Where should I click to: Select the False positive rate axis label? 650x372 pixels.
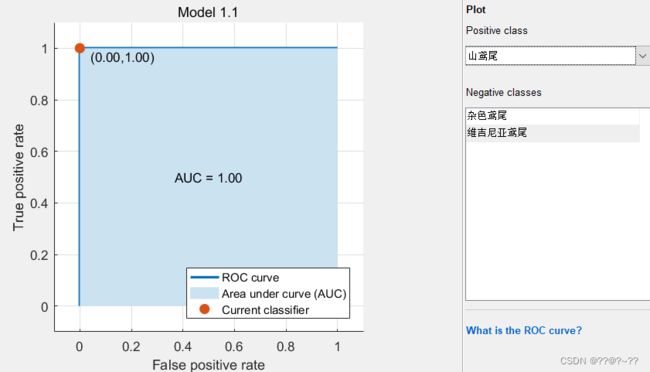pyautogui.click(x=209, y=365)
